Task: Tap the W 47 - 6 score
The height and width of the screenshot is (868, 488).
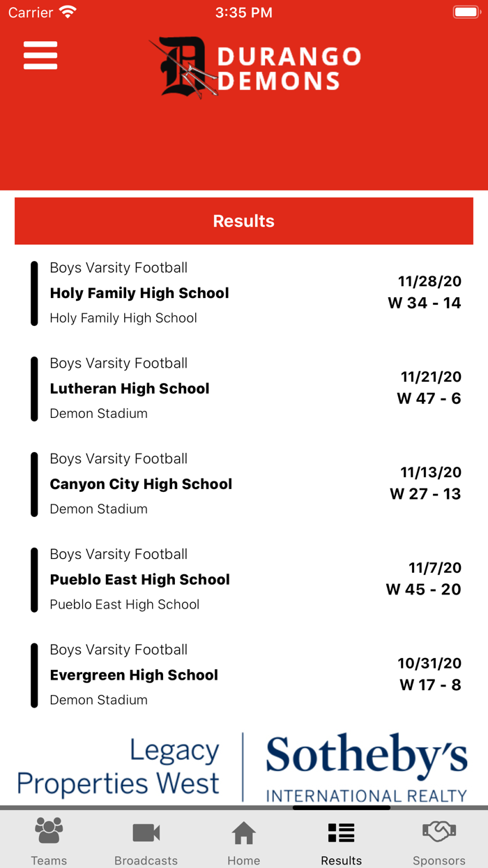Action: coord(427,398)
